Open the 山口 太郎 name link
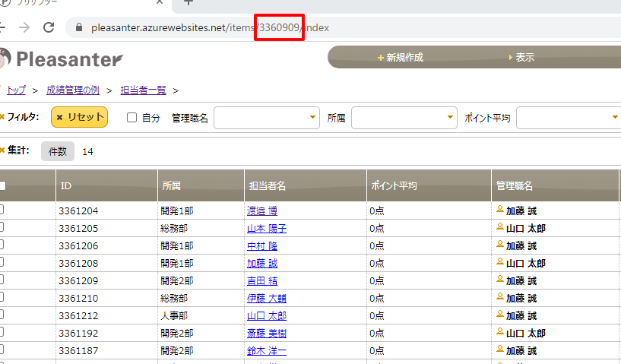 267,315
